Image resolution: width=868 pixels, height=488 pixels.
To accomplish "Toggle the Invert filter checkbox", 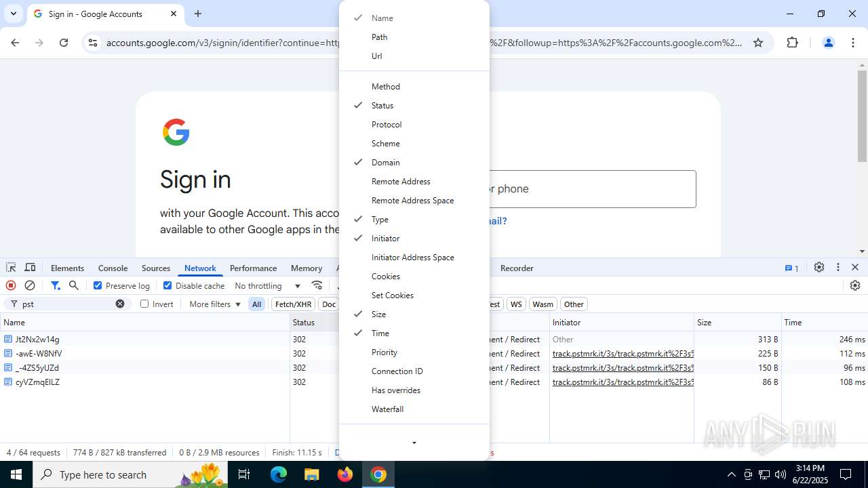I will (144, 304).
